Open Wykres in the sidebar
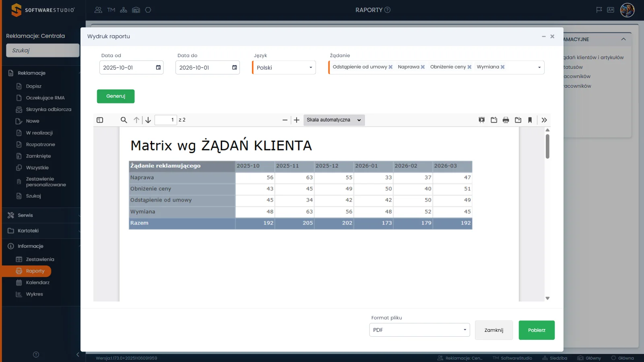Viewport: 644px width, 362px height. point(34,294)
